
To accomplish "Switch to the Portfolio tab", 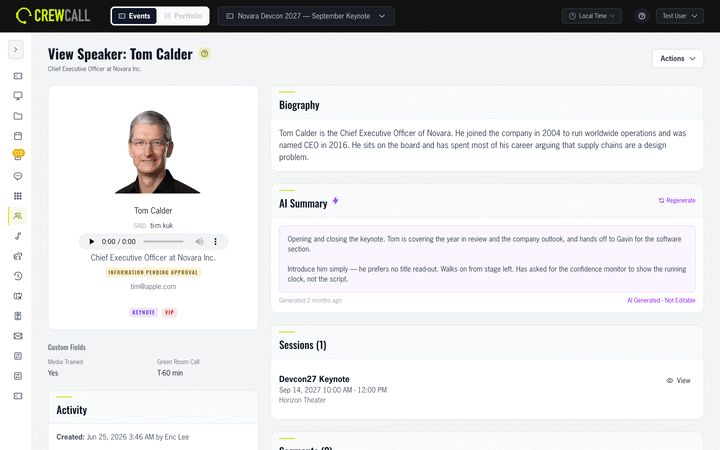I will point(183,16).
